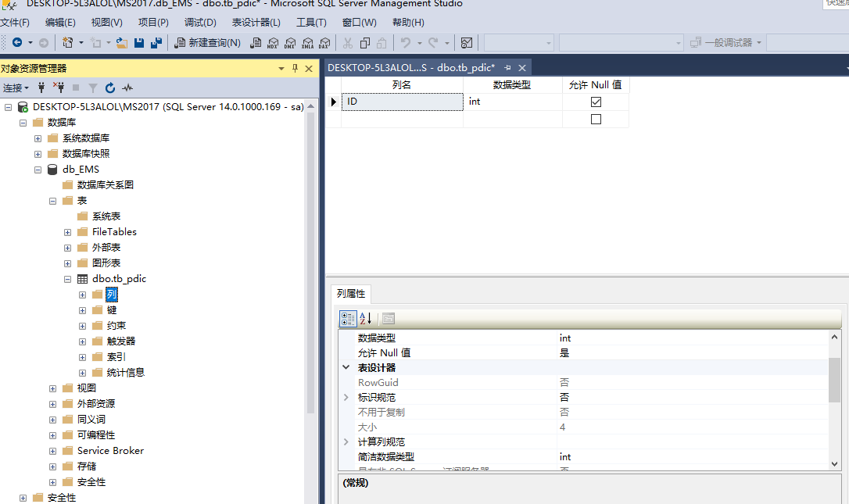Select the 可编程性 folder
849x504 pixels.
(x=96, y=434)
